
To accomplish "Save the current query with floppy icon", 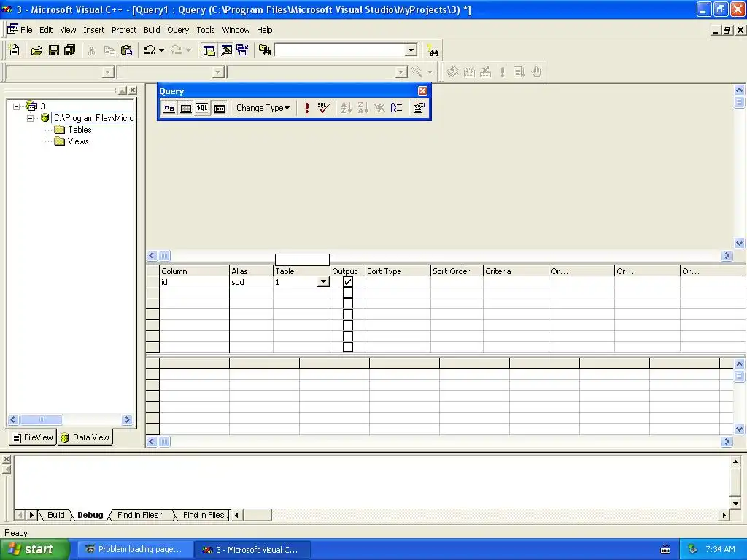I will (54, 50).
